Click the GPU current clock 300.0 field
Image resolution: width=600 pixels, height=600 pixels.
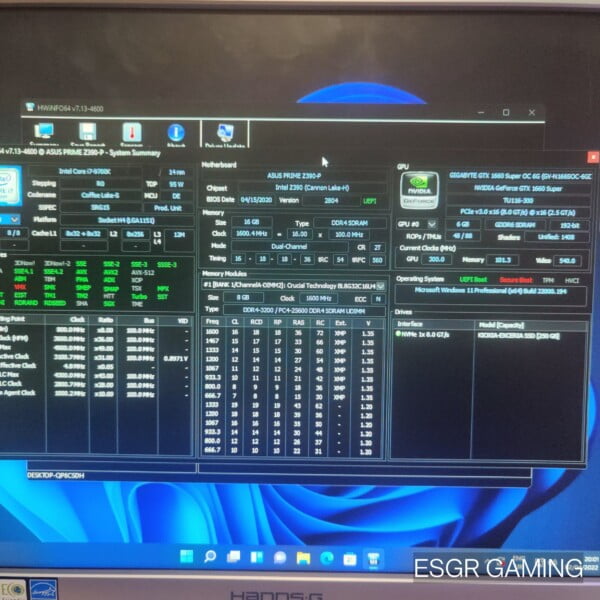436,259
